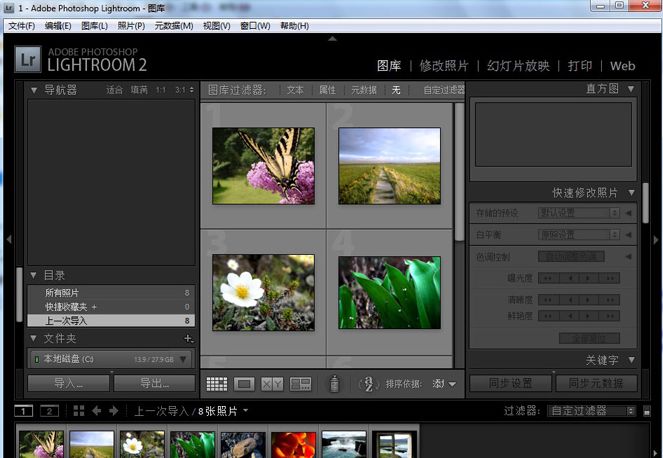
Task: Switch to 打印 module
Action: (x=580, y=66)
